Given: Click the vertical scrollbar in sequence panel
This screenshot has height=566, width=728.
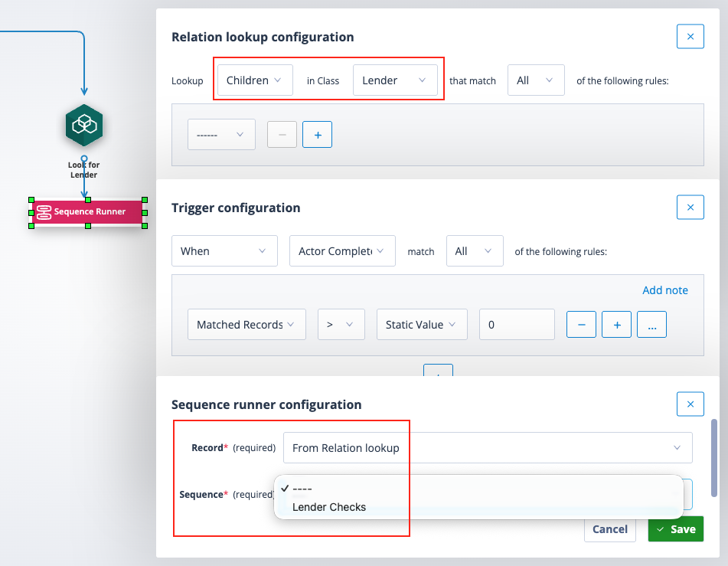Looking at the screenshot, I should pyautogui.click(x=714, y=458).
